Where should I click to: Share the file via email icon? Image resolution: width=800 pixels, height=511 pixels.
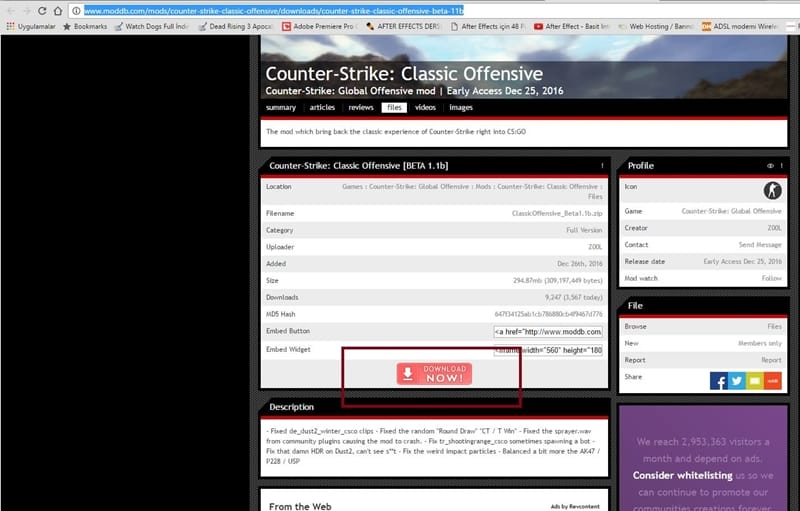point(755,380)
